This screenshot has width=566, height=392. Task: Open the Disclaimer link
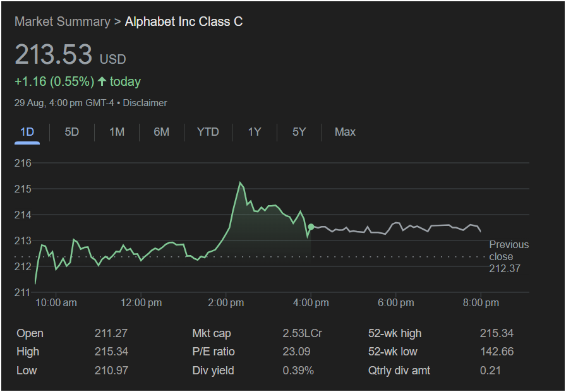coord(145,102)
